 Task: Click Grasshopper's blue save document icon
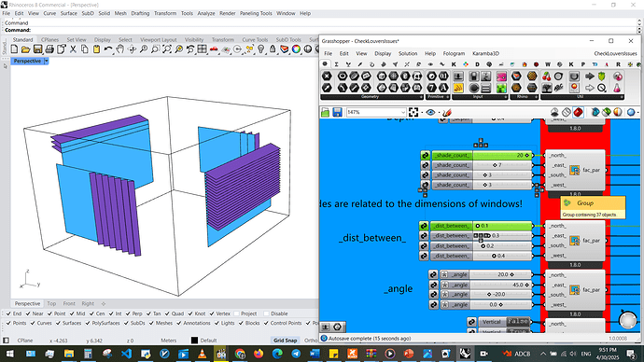click(x=337, y=112)
